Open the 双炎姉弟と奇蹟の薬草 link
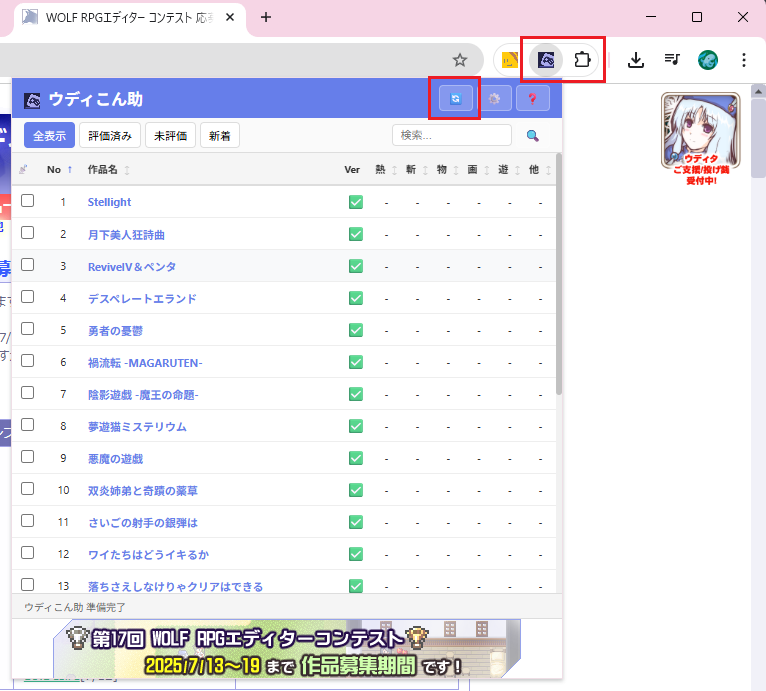This screenshot has height=691, width=766. [x=143, y=491]
